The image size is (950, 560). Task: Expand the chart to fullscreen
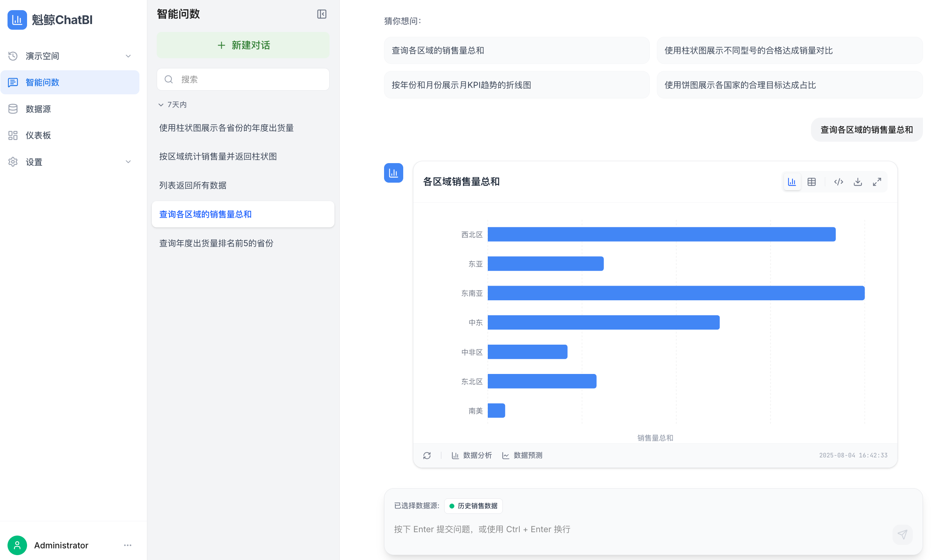coord(877,182)
